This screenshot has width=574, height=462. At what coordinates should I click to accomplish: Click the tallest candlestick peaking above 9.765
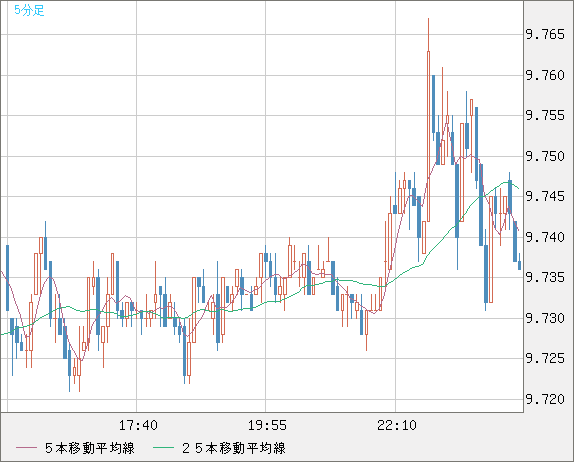[428, 120]
